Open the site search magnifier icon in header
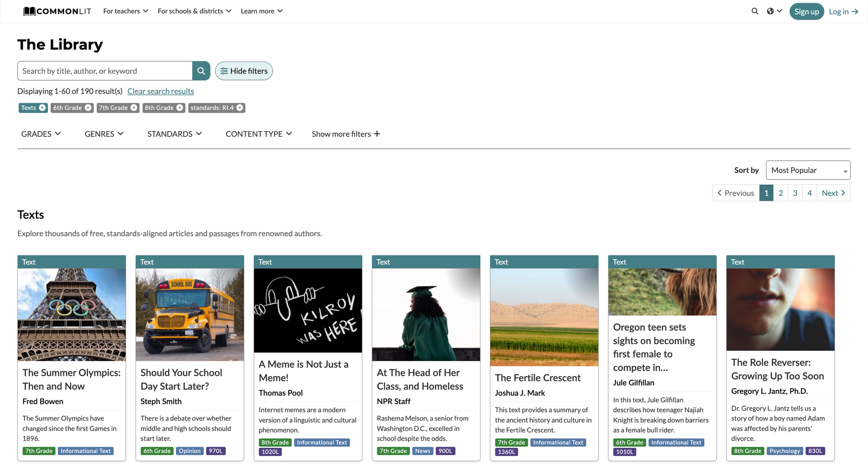Screen dimensions: 868x464 point(755,11)
